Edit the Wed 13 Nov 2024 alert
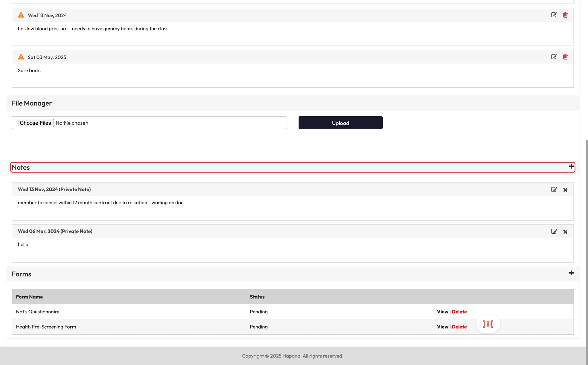The image size is (588, 365). [x=554, y=15]
